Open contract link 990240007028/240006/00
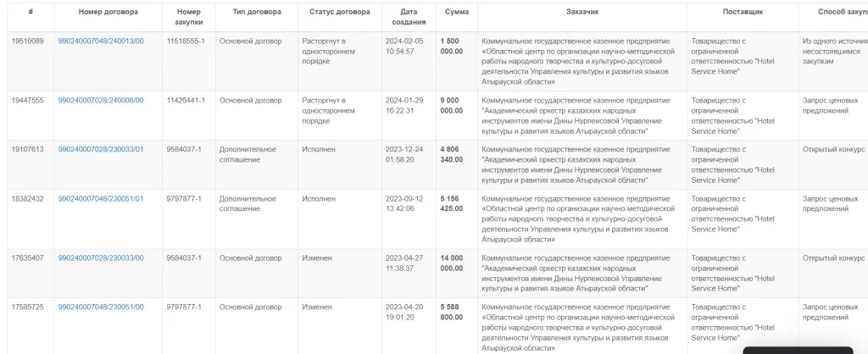This screenshot has height=354, width=868. click(x=100, y=101)
